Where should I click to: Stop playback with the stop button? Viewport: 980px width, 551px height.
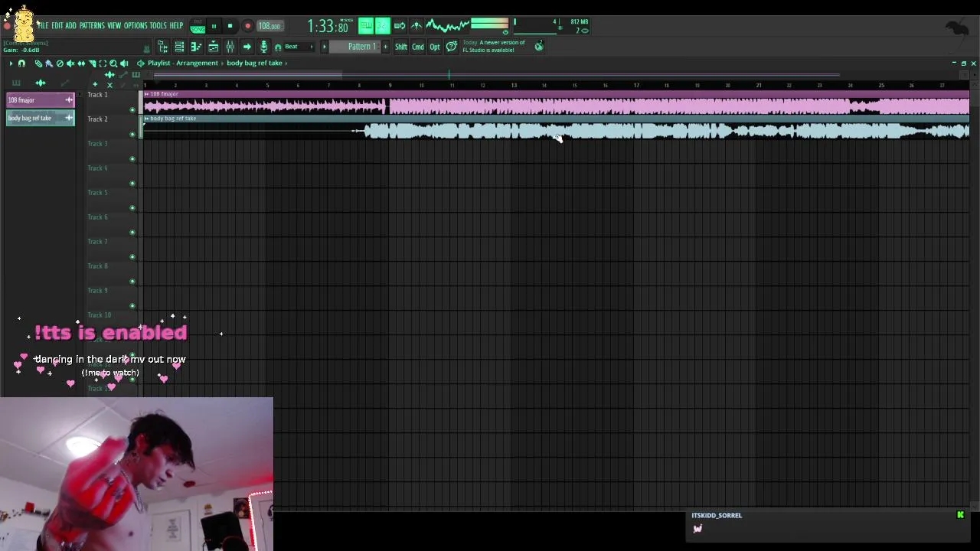[x=230, y=26]
